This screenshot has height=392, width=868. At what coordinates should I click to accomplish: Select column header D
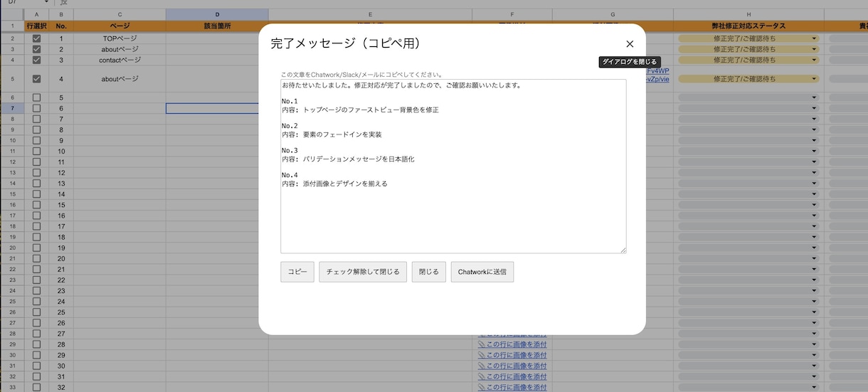217,14
